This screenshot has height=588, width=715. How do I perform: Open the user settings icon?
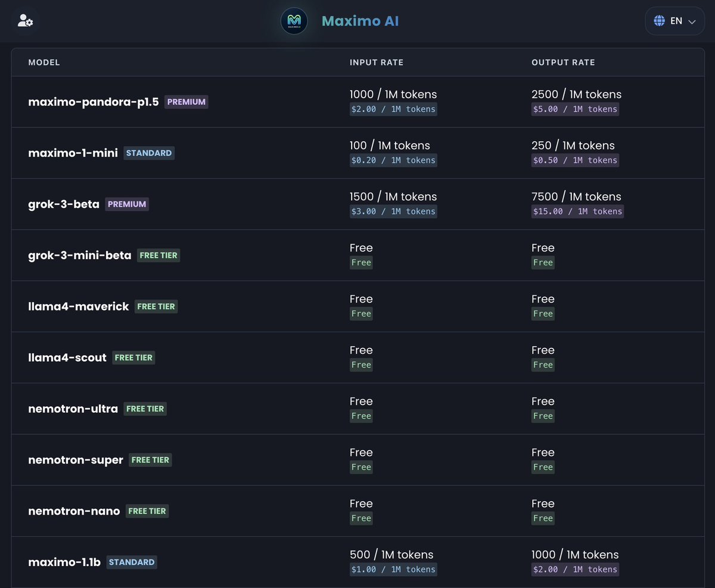click(x=26, y=21)
